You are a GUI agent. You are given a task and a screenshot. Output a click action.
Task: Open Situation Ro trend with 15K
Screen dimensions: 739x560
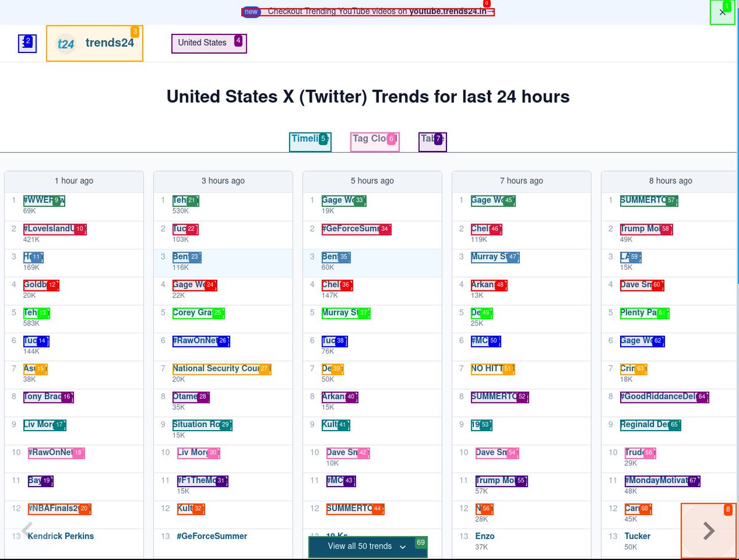pyautogui.click(x=202, y=424)
